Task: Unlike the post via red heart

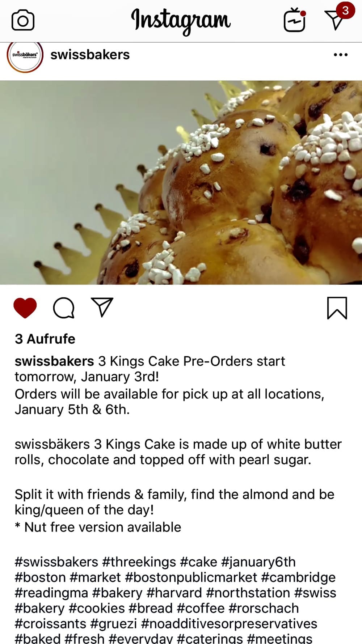Action: (25, 308)
